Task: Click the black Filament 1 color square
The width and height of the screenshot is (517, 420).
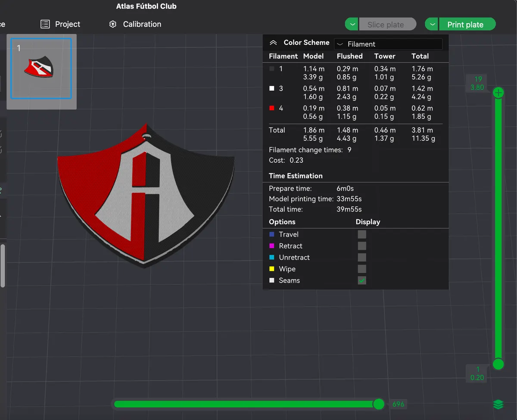Action: 271,68
